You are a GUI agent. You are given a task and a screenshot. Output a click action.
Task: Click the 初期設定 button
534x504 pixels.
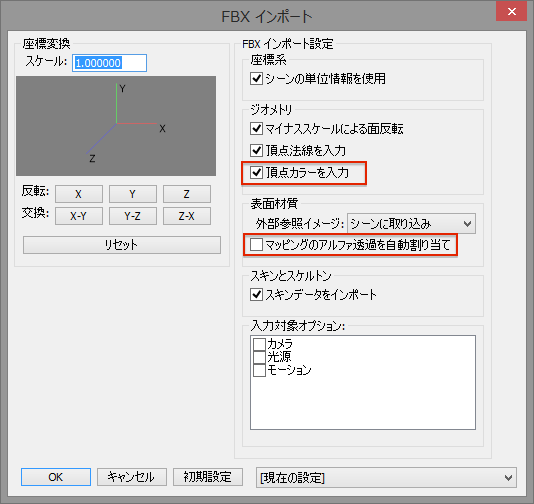tap(208, 477)
